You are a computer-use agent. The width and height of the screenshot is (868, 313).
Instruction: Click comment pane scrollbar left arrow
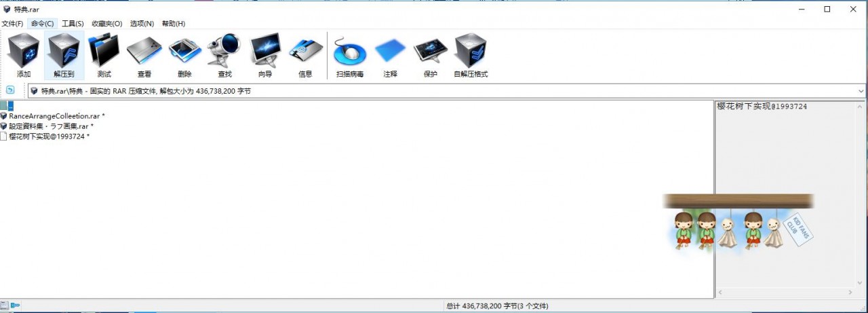[x=721, y=293]
